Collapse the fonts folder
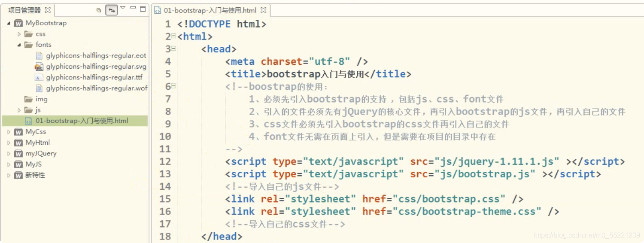 click(19, 45)
